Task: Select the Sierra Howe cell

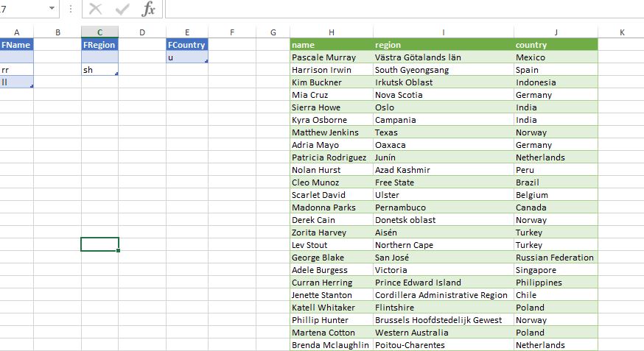Action: coord(332,107)
